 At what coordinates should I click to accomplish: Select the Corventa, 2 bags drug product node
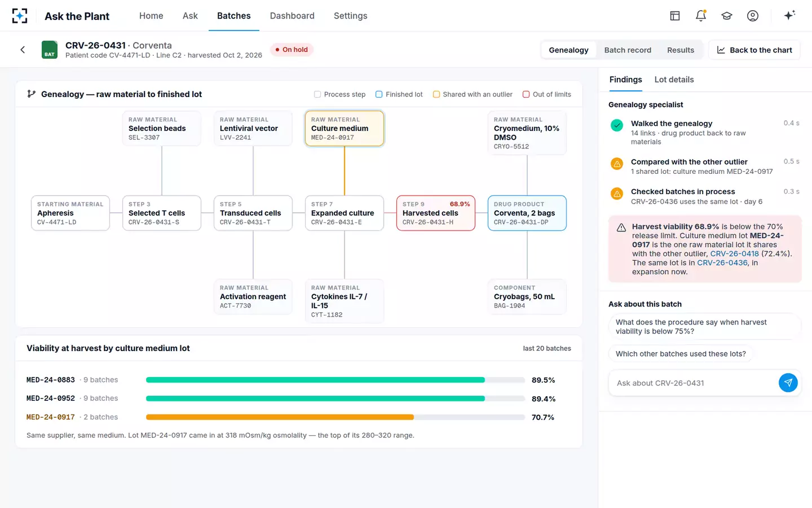point(527,213)
